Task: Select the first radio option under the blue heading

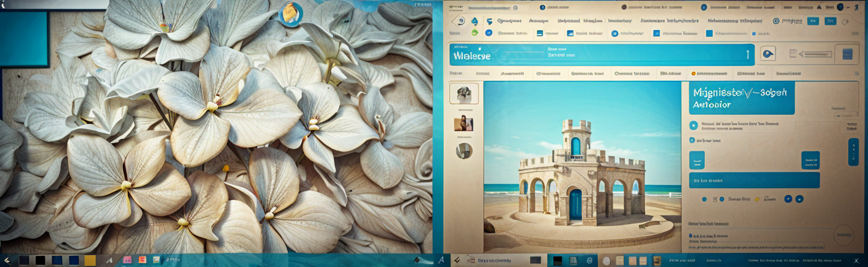Action: click(693, 126)
